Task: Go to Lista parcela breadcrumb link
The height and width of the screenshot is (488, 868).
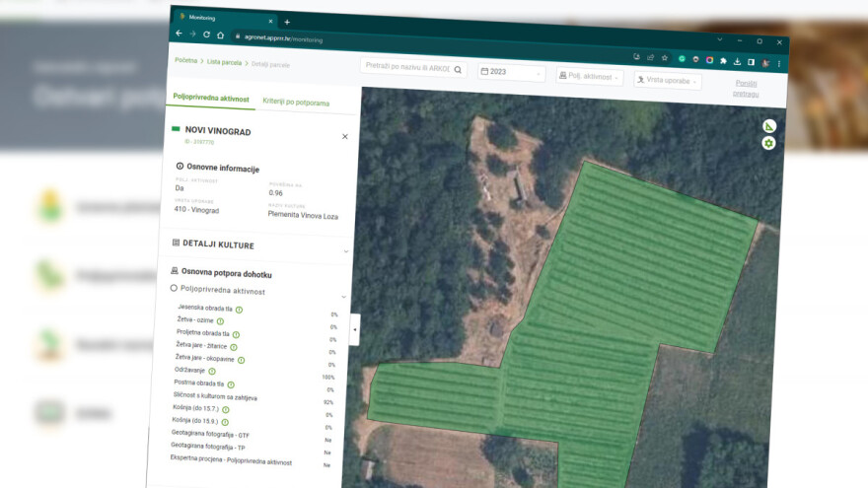Action: 222,61
